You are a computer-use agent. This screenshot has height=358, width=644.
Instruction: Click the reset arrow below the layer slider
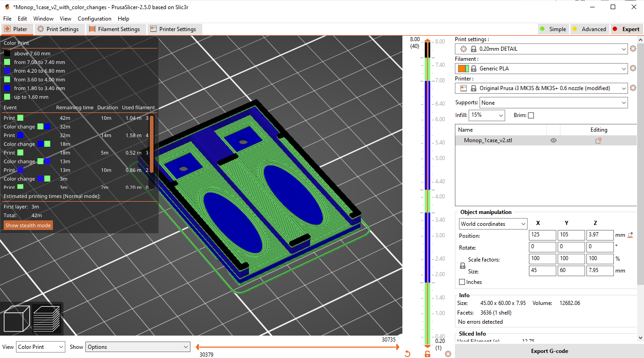(x=407, y=354)
